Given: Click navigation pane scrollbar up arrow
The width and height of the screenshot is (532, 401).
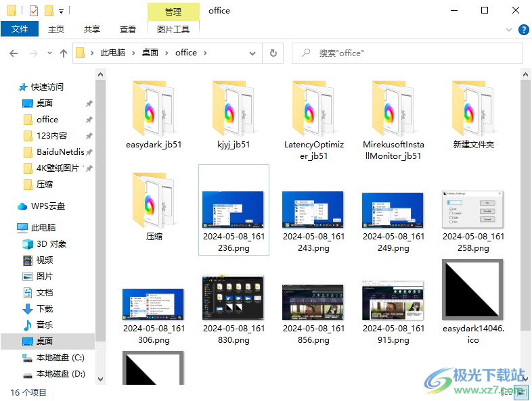Looking at the screenshot, I should click(x=100, y=74).
